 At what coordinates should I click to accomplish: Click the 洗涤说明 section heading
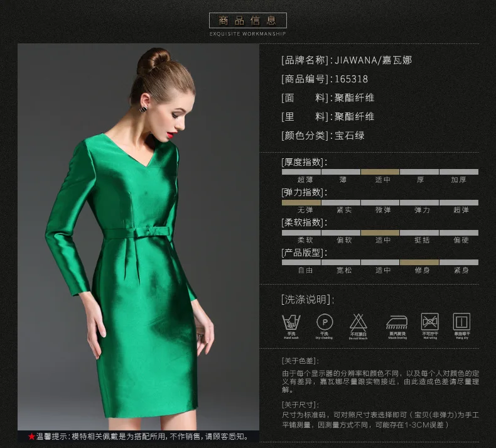coord(308,300)
